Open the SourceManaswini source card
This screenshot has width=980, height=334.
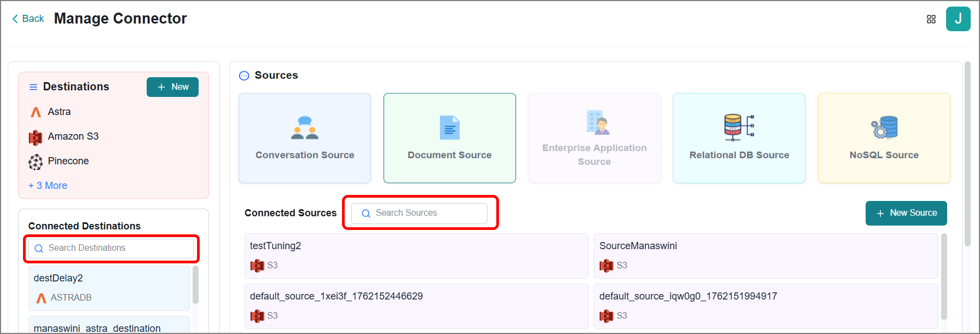tap(766, 256)
